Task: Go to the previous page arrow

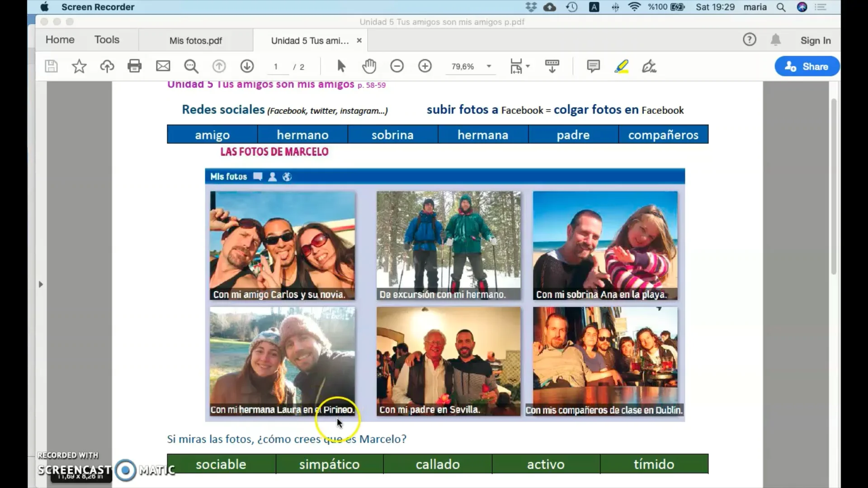Action: click(219, 66)
